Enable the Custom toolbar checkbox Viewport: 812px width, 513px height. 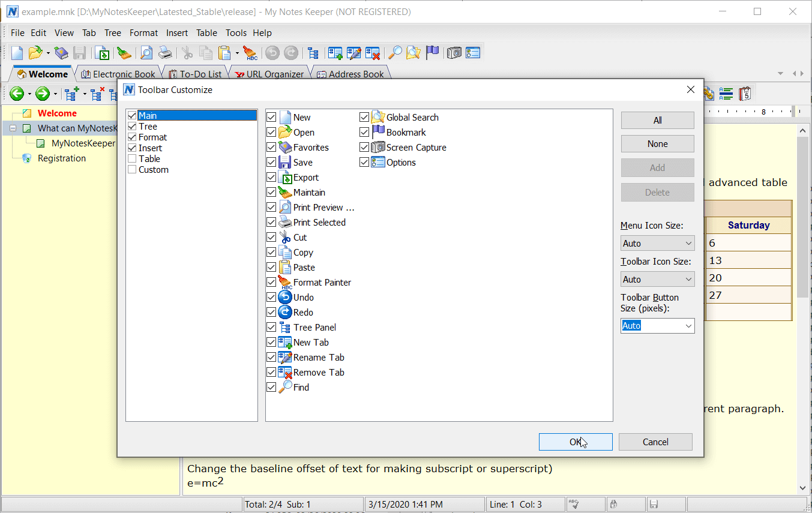pyautogui.click(x=132, y=169)
